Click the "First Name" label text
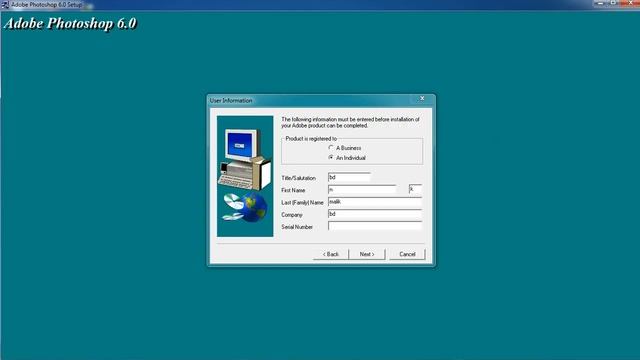 tap(293, 191)
